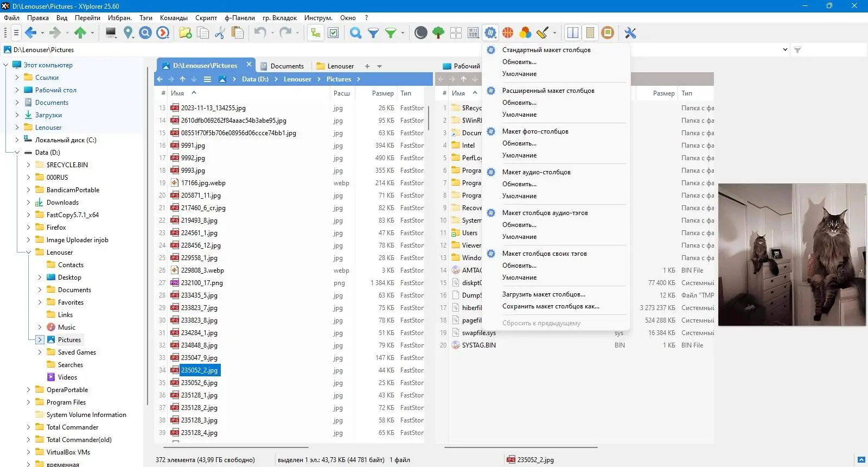
Task: Expand the Total Commander tree node
Action: (29, 427)
